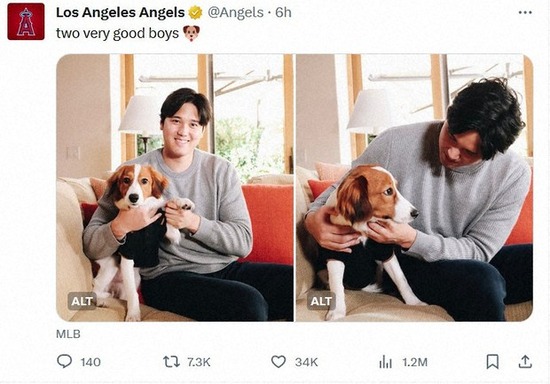Click the @Angels handle
Viewport: 550px width, 384px height.
(x=235, y=13)
